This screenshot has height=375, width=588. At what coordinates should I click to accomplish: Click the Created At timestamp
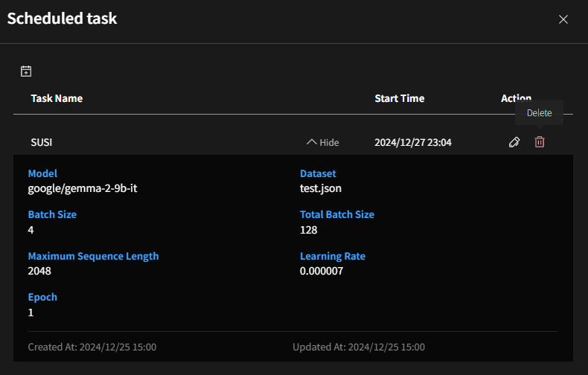coord(92,347)
